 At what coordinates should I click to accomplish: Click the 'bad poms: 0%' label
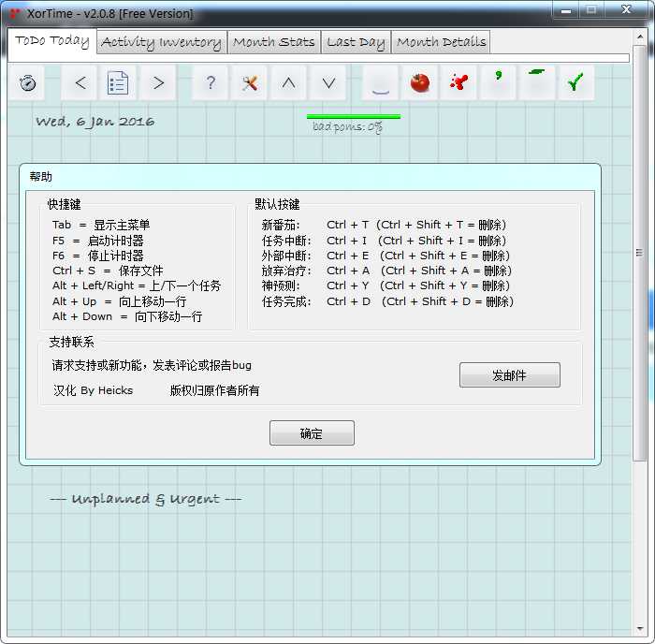coord(347,126)
